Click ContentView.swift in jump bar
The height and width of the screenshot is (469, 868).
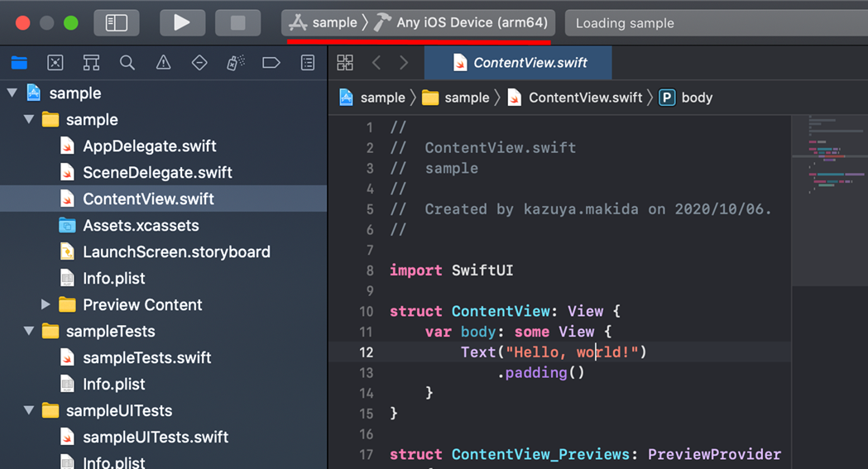pos(574,98)
